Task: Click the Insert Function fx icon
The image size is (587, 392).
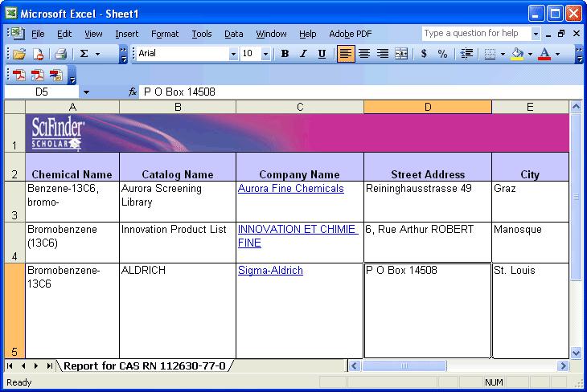Action: 133,92
